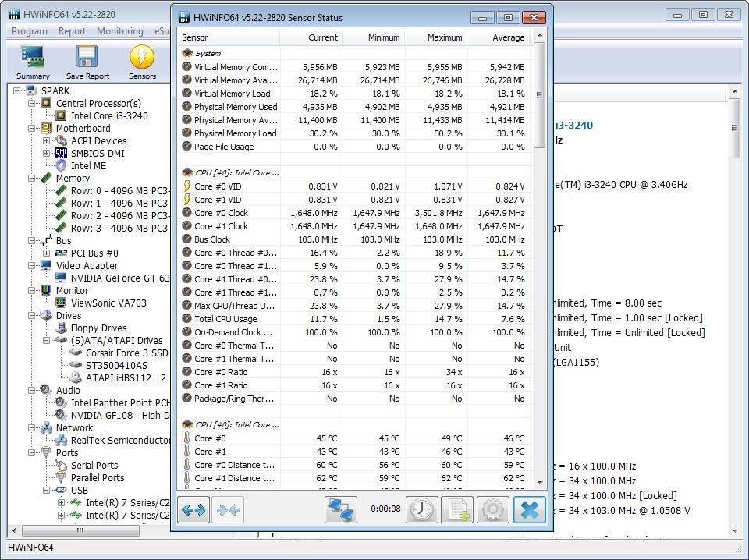Collapse the SPARK root node
This screenshot has height=560, width=749.
pyautogui.click(x=16, y=90)
